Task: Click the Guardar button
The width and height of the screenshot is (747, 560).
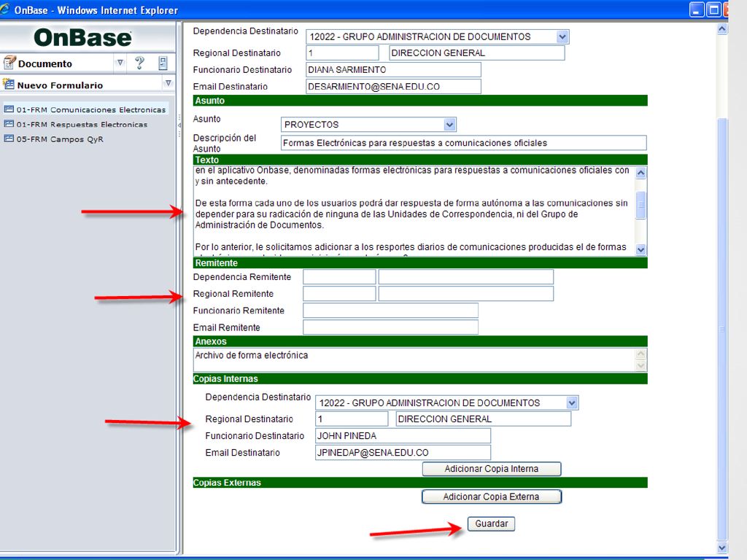Action: point(491,524)
